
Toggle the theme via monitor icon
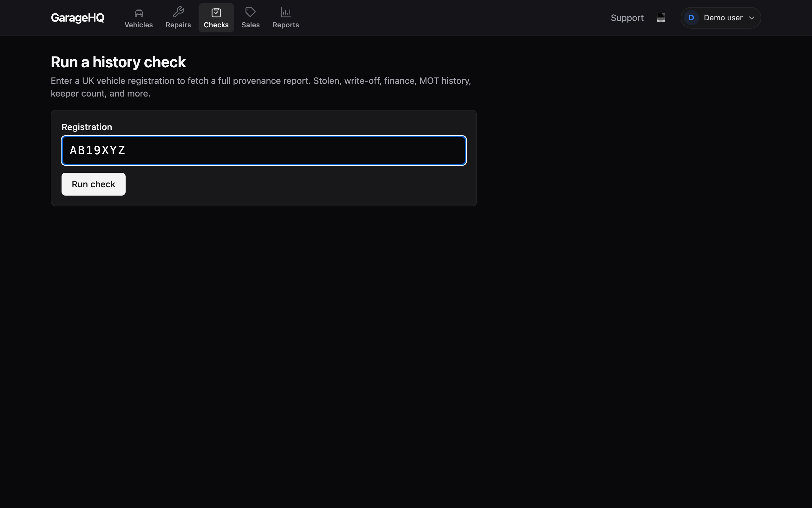661,17
